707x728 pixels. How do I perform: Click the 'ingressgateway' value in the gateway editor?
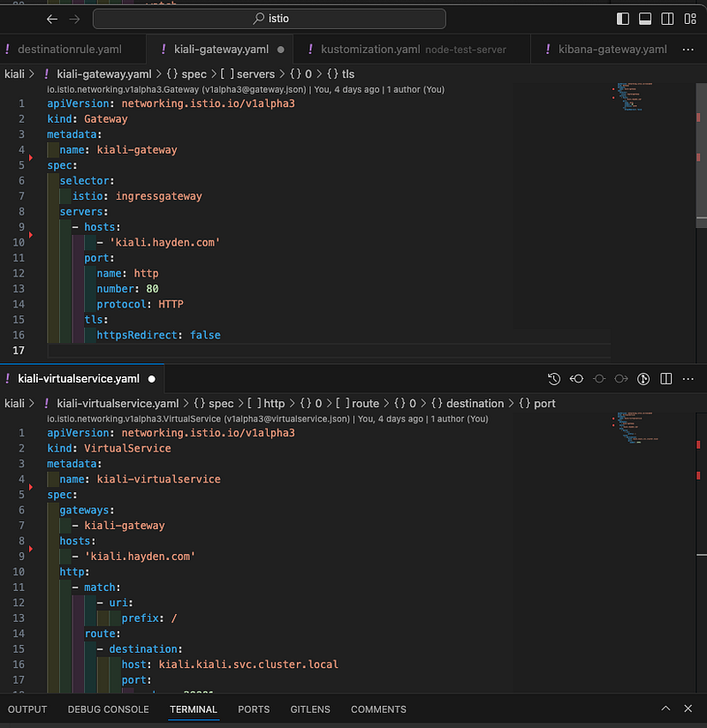click(159, 196)
